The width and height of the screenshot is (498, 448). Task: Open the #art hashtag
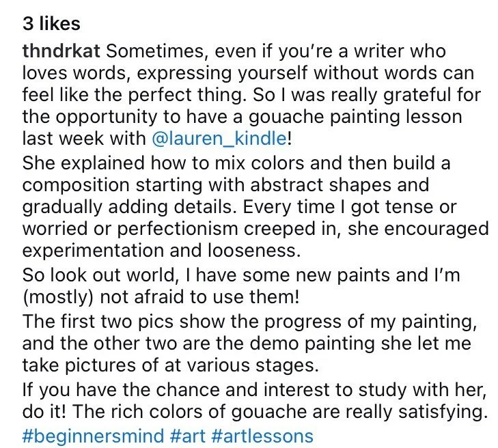point(187,436)
